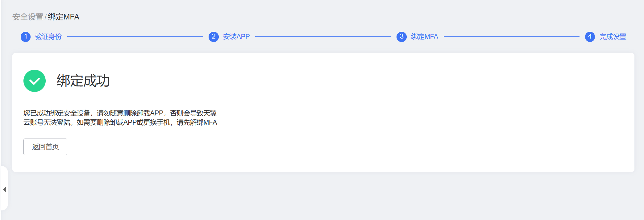Click the step 2 number circle
The width and height of the screenshot is (644, 220).
(x=214, y=37)
